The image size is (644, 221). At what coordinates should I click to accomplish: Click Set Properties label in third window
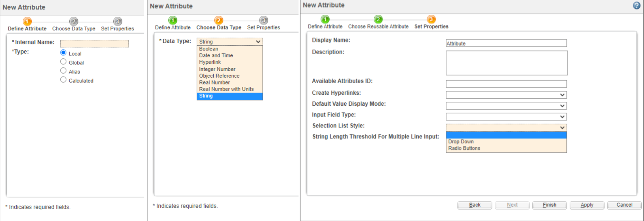coord(431,27)
